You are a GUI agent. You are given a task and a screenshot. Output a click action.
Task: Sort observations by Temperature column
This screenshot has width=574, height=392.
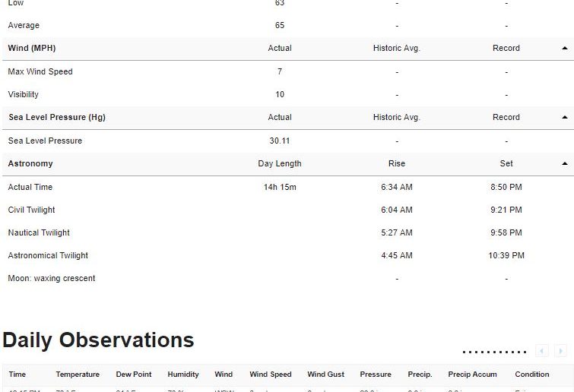click(x=78, y=375)
